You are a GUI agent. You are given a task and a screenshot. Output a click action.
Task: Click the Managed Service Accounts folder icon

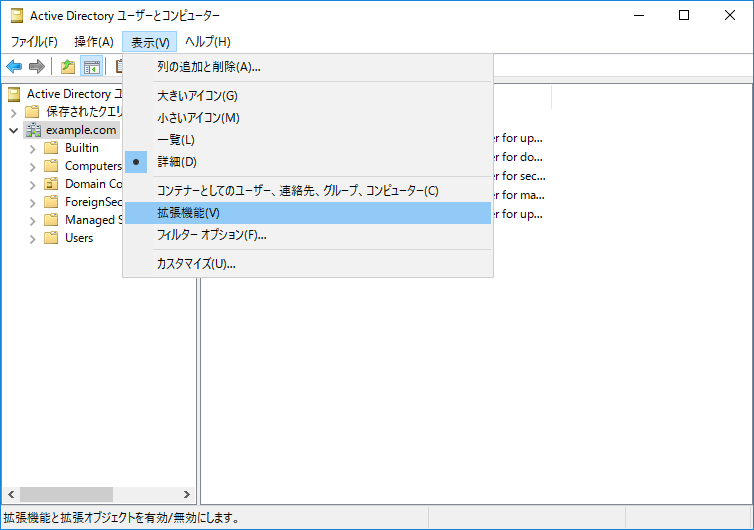pyautogui.click(x=51, y=220)
